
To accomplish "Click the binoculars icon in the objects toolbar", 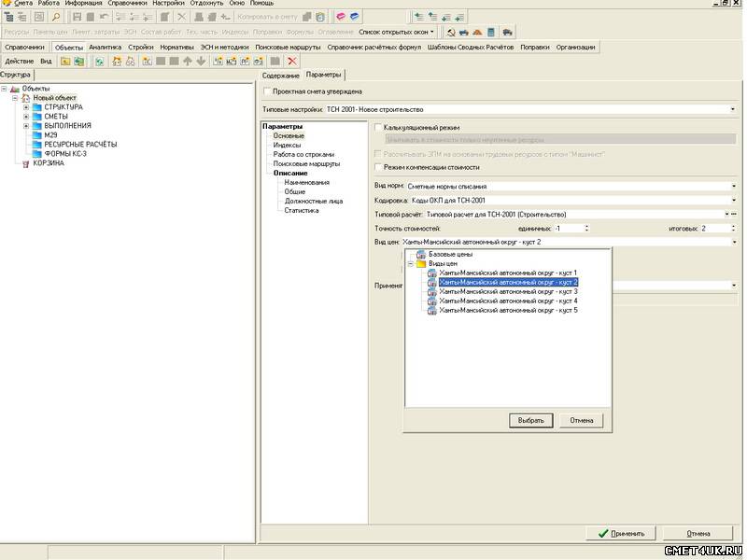I will click(131, 62).
